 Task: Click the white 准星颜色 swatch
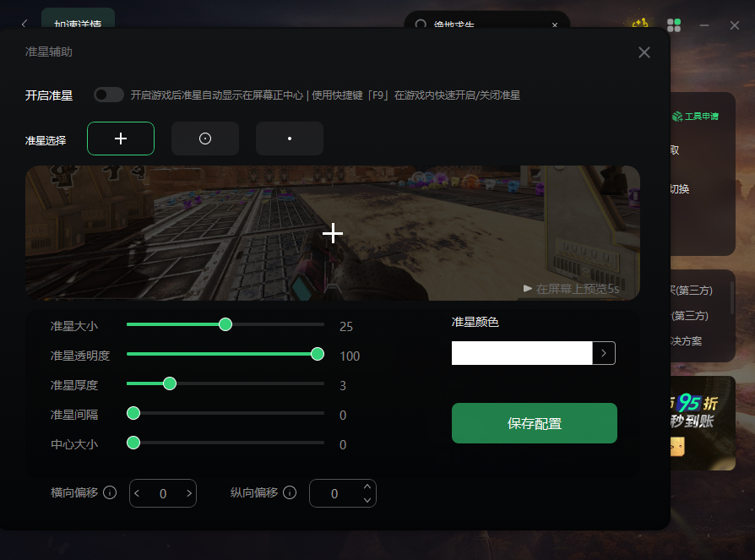(x=522, y=353)
